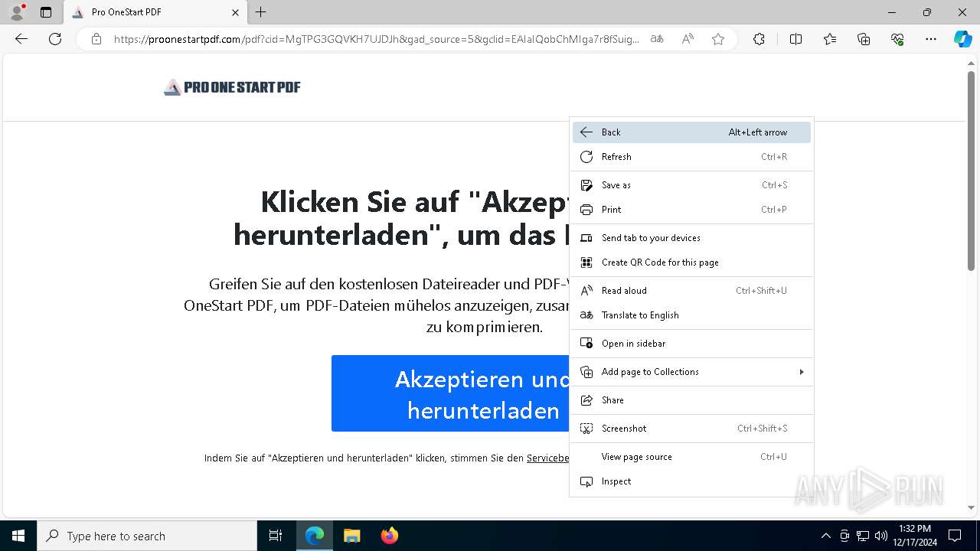The width and height of the screenshot is (980, 551).
Task: Click the address bar URL field
Action: coord(377,39)
